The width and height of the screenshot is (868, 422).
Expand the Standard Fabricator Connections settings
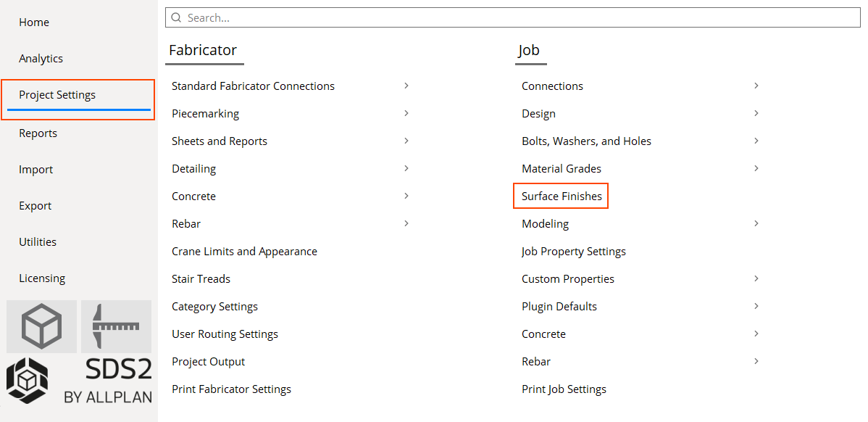coord(406,86)
